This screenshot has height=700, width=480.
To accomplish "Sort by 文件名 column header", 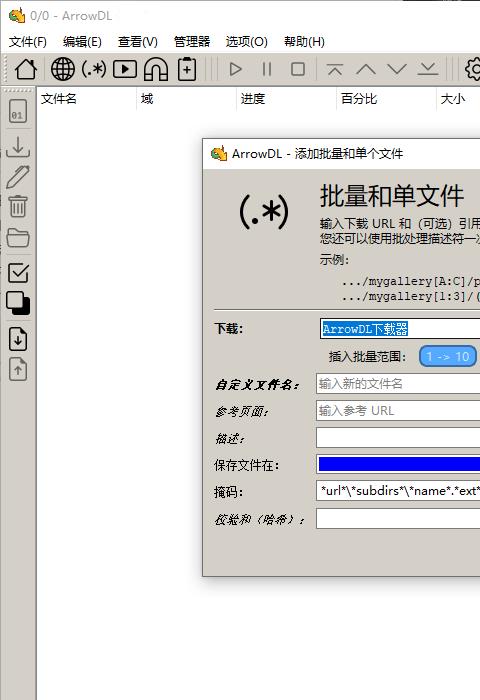I will click(87, 99).
